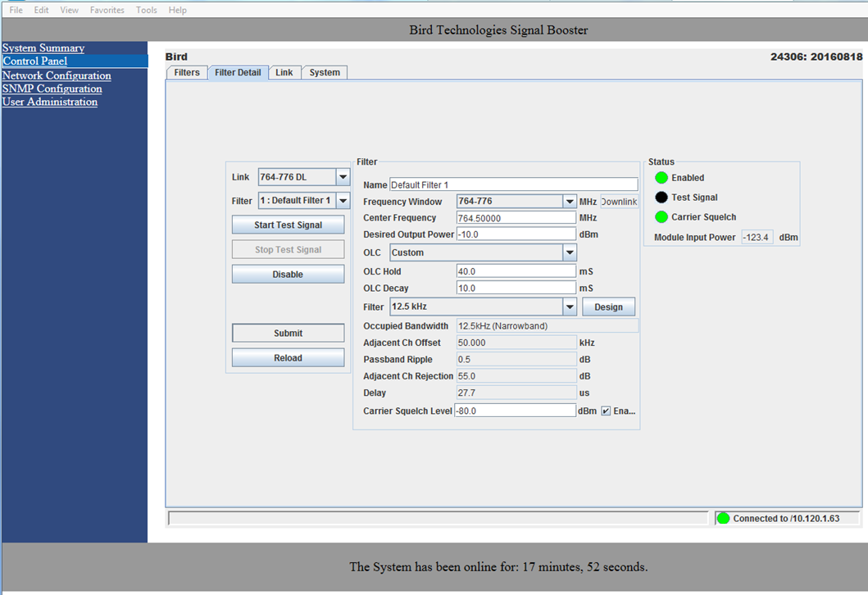Click the OLC Decay field
Viewport: 868px width, 595px height.
[x=516, y=288]
